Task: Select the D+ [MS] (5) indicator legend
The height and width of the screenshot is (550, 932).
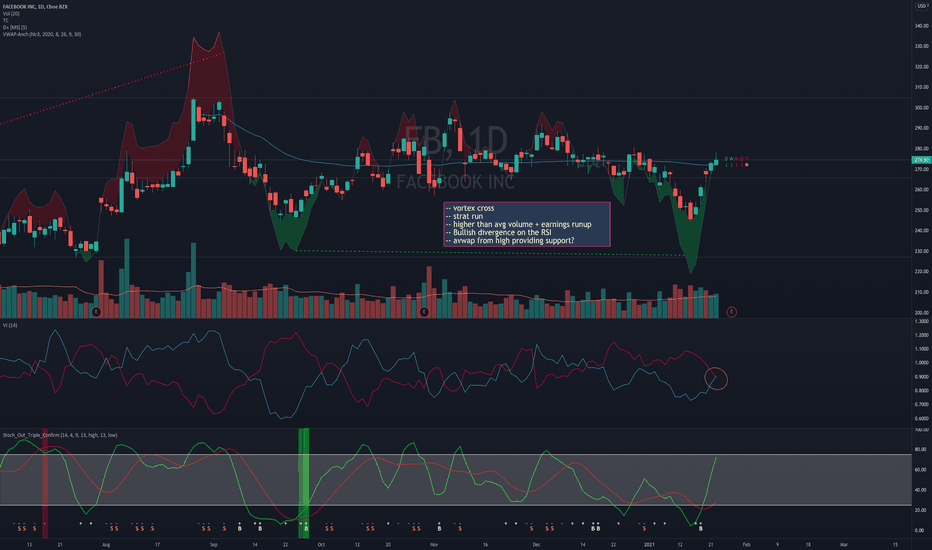Action: (x=15, y=27)
